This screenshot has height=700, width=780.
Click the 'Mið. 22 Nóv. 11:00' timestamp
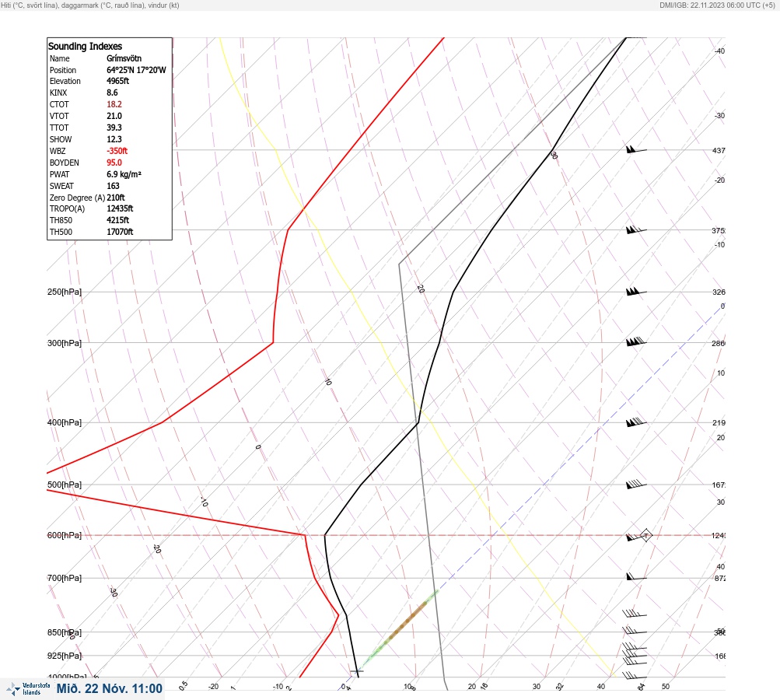pos(110,688)
